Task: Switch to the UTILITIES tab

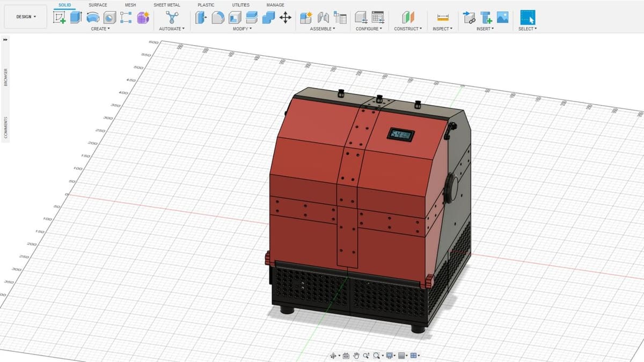Action: (x=240, y=5)
